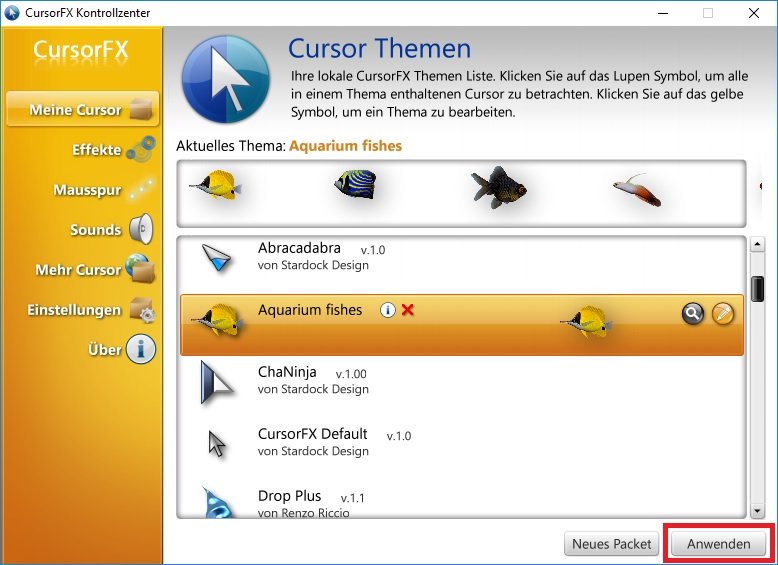
Task: Click the theme list scrollbar thumb
Action: click(757, 289)
